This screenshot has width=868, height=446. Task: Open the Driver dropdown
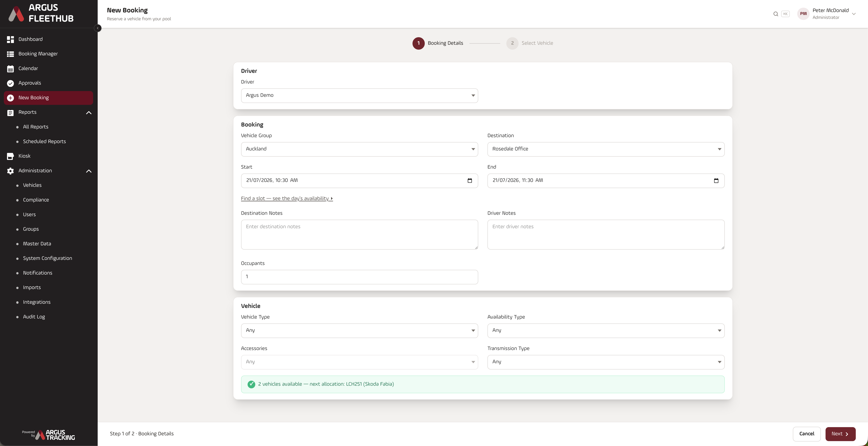[360, 95]
